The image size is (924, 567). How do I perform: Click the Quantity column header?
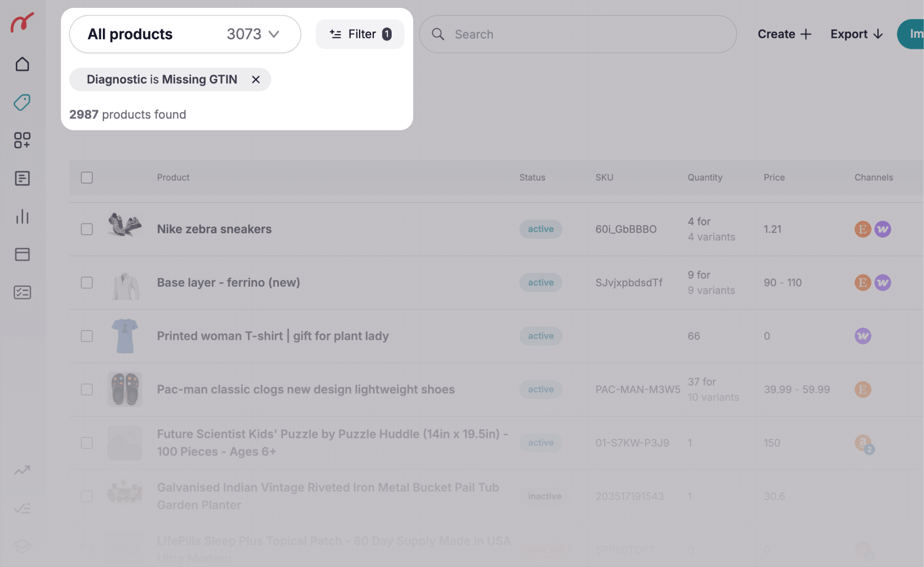click(x=705, y=177)
